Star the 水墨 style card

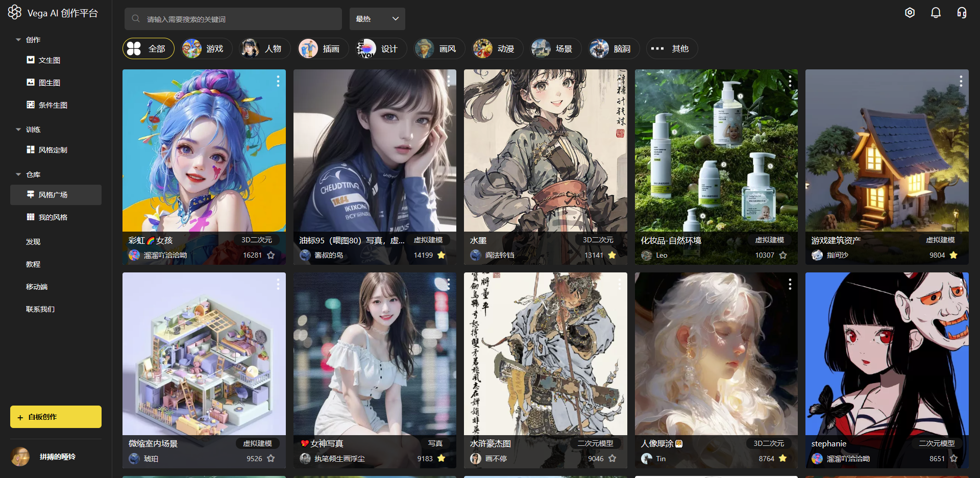pos(612,255)
